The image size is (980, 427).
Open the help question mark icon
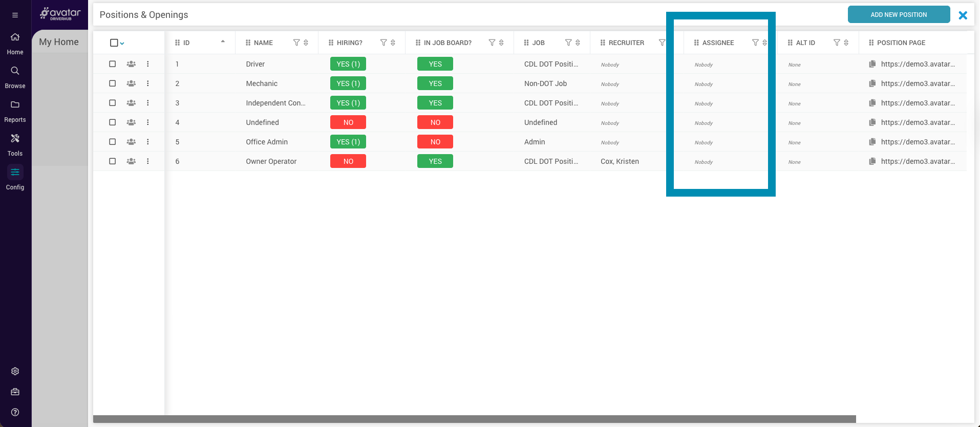tap(15, 412)
